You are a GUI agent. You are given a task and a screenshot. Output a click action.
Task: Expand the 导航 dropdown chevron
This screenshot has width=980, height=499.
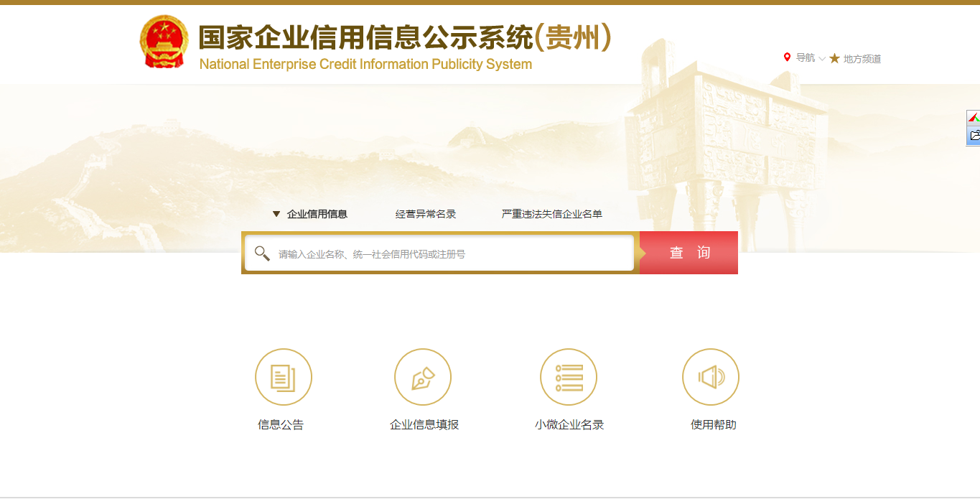click(822, 59)
